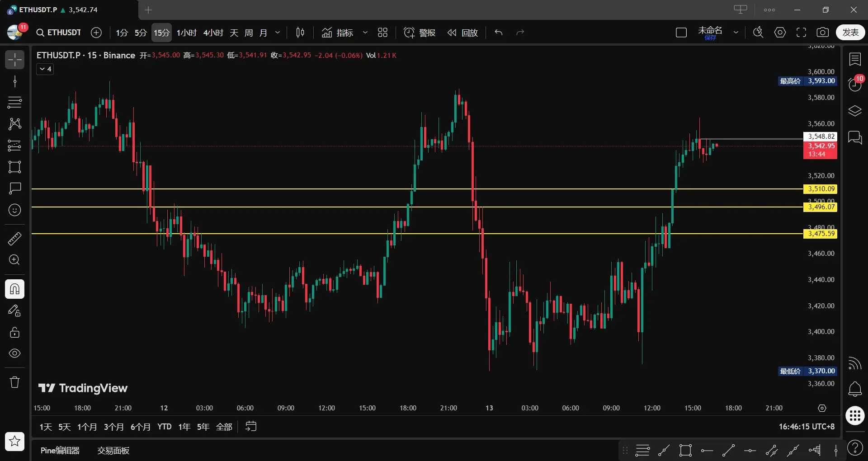Viewport: 868px width, 461px height.
Task: Select the vertical line tool in the left drawing sidebar
Action: [14, 81]
